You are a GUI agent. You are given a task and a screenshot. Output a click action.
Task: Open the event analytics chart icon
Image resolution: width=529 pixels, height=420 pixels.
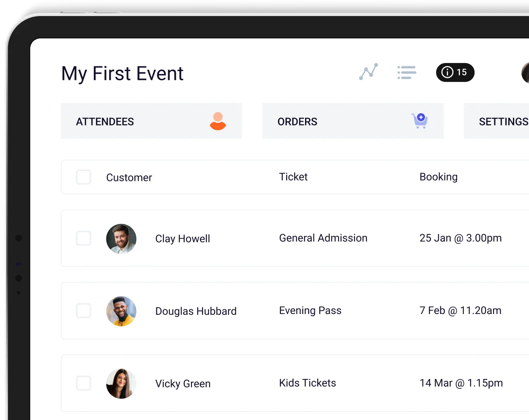click(x=368, y=72)
